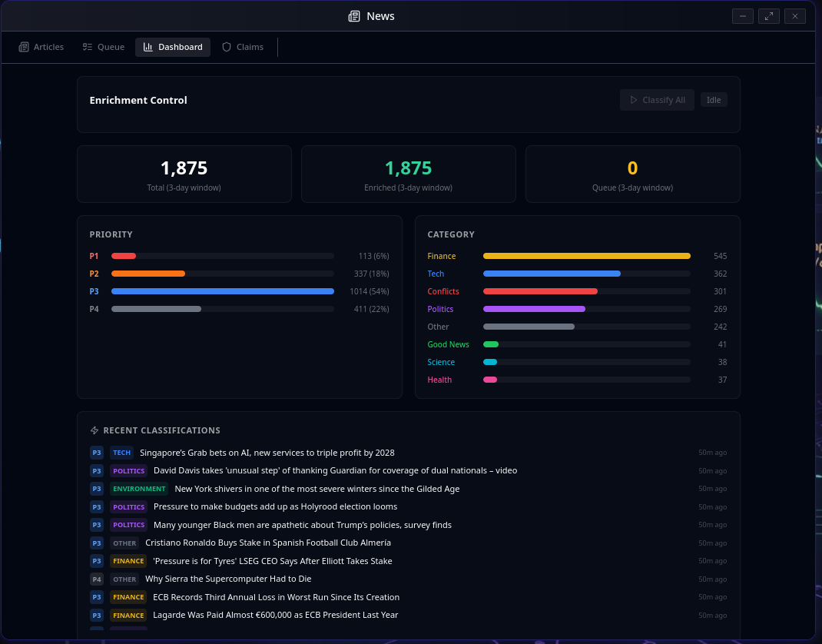This screenshot has width=822, height=644.
Task: Click the News app icon in the title bar
Action: coord(353,15)
